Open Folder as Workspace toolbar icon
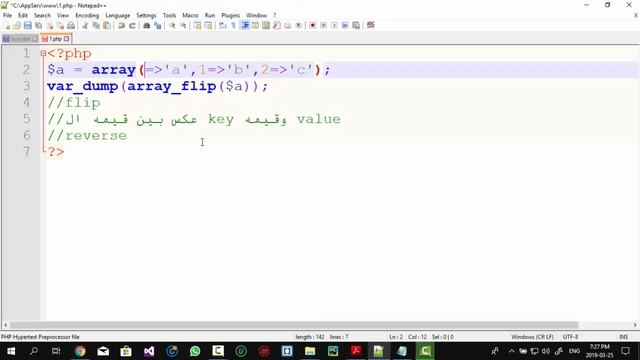Viewport: 640px width, 360px height. click(x=288, y=26)
